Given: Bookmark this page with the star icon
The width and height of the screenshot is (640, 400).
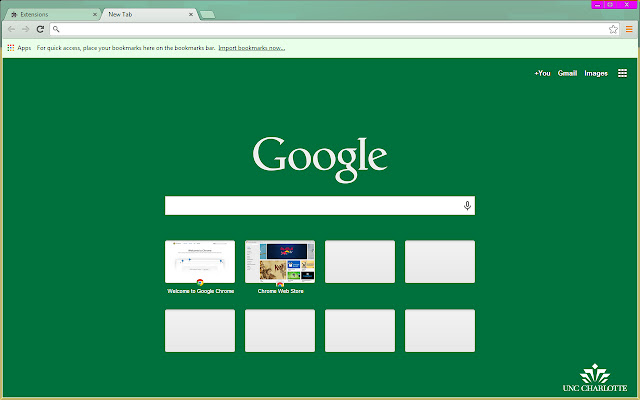Looking at the screenshot, I should 613,29.
